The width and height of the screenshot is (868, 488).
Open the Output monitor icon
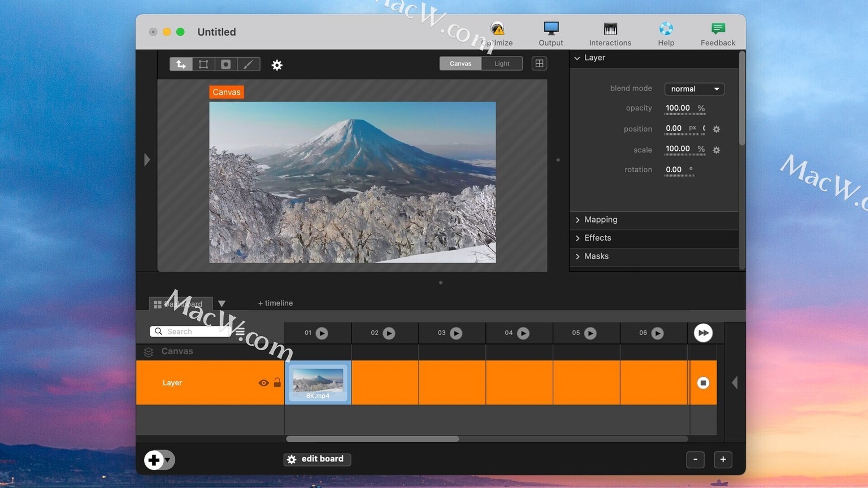click(550, 33)
